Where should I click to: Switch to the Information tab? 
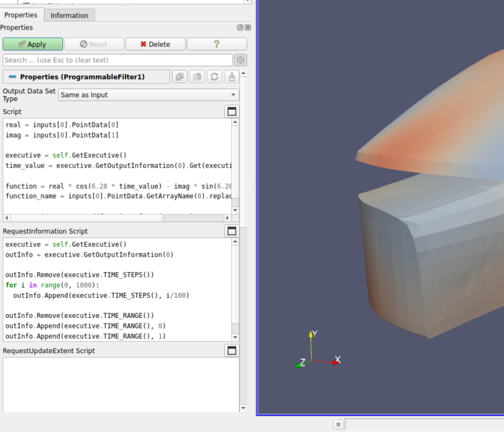69,15
